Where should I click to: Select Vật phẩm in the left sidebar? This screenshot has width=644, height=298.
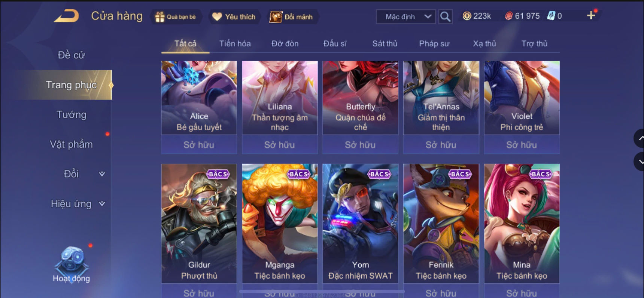[71, 144]
